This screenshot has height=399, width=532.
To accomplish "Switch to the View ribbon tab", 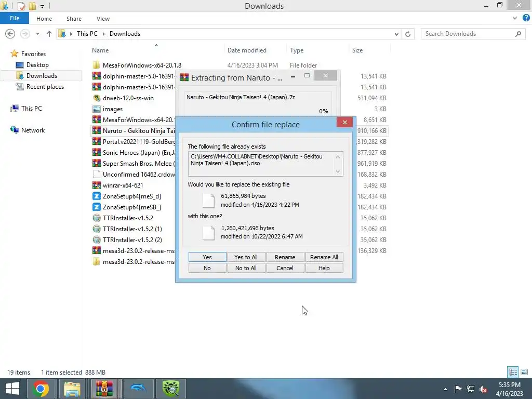I will [103, 19].
